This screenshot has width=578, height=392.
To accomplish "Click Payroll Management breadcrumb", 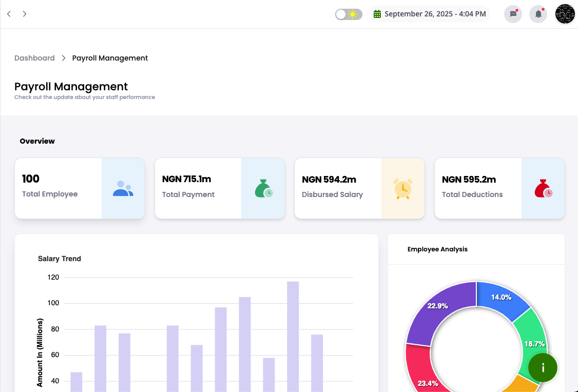I will [x=110, y=58].
